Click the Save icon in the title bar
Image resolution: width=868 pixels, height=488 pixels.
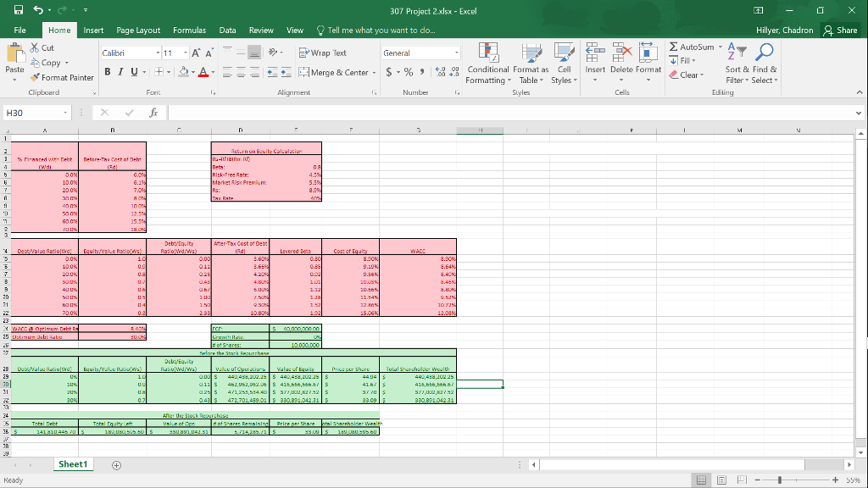19,10
